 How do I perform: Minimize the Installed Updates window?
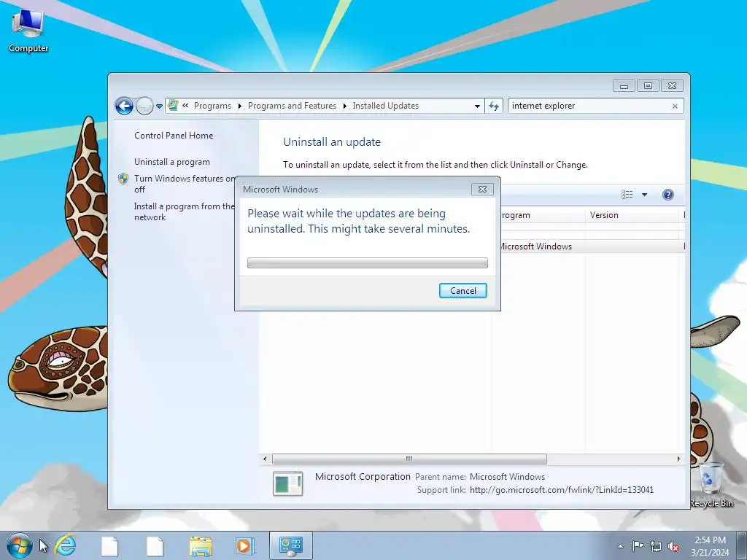624,86
